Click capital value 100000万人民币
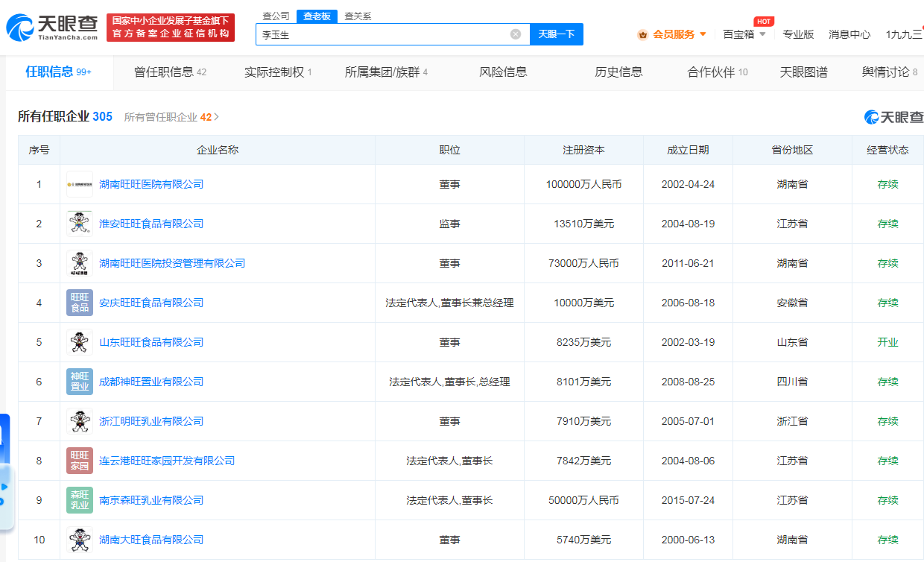The height and width of the screenshot is (562, 924). pyautogui.click(x=583, y=184)
